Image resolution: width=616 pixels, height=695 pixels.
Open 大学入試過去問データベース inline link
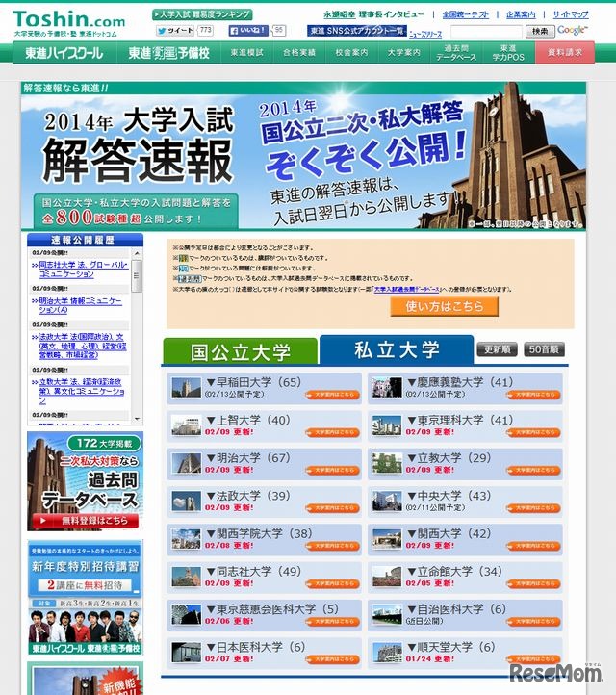point(407,290)
